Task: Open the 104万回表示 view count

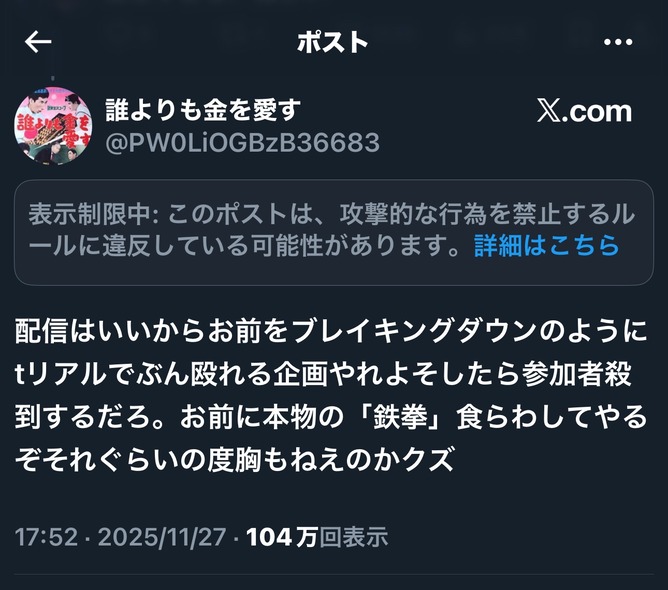Action: (317, 537)
